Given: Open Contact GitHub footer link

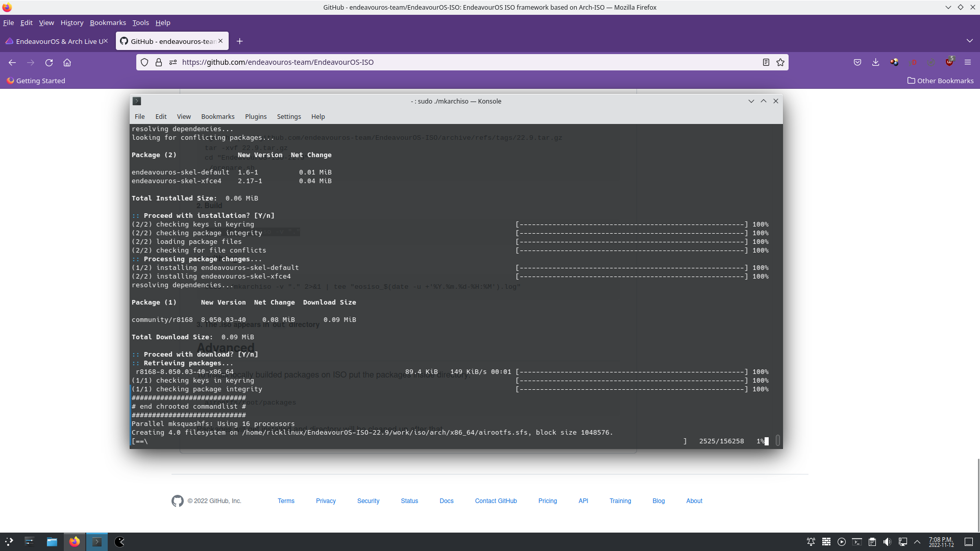Looking at the screenshot, I should point(496,501).
